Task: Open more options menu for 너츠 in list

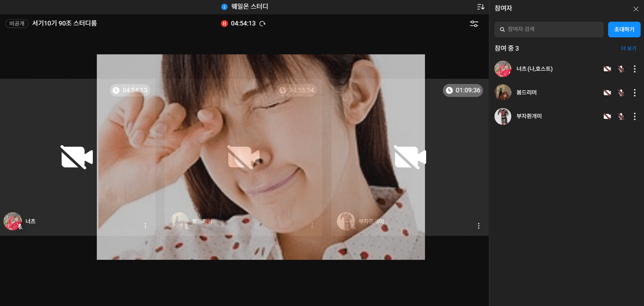Action: tap(634, 69)
